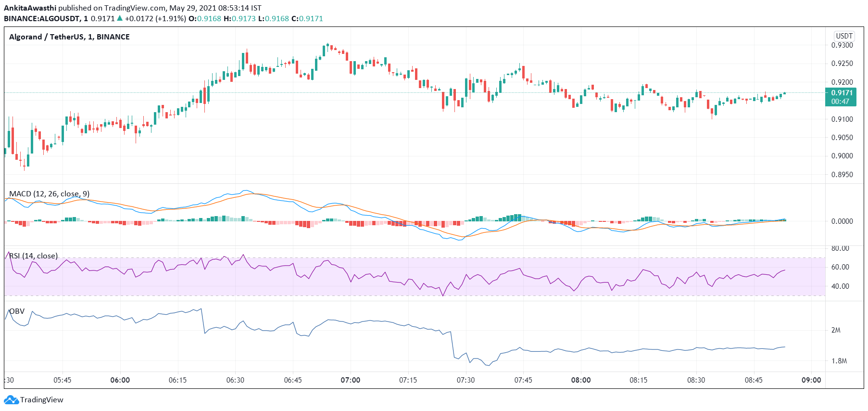Click the 0.9100 price axis label

click(842, 119)
